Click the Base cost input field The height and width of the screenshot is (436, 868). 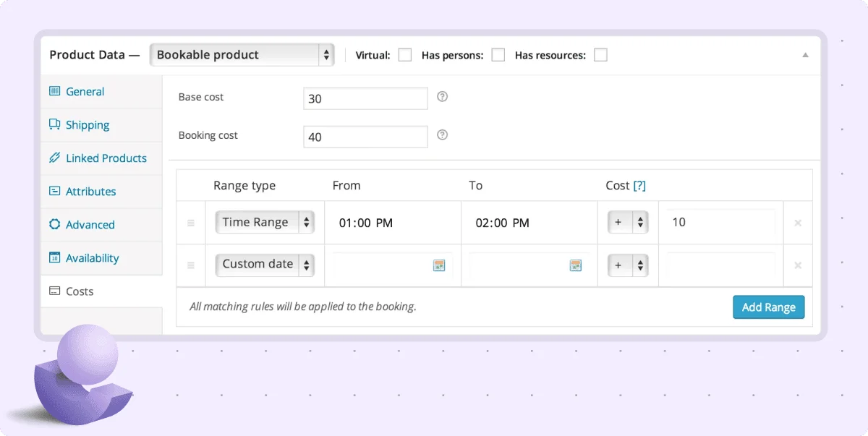pos(365,99)
